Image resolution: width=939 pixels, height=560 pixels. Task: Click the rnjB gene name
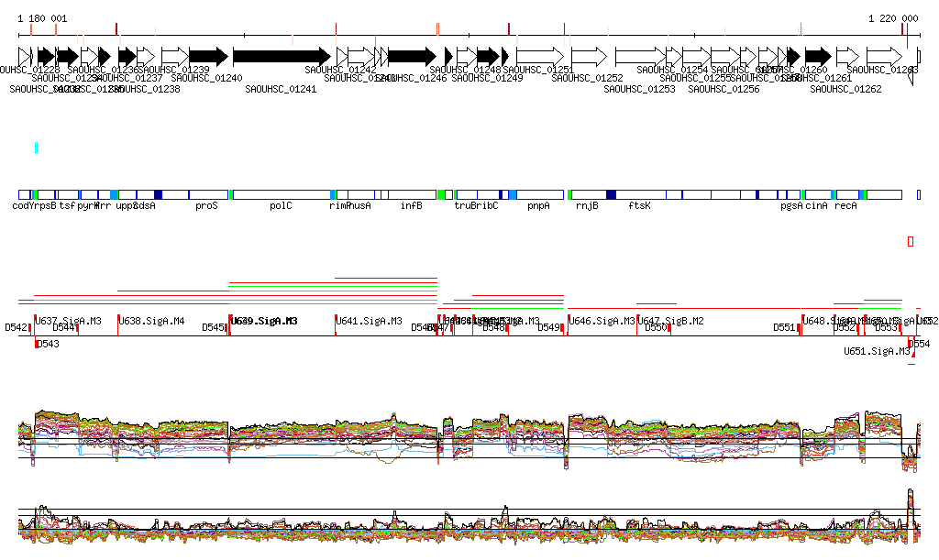click(587, 206)
